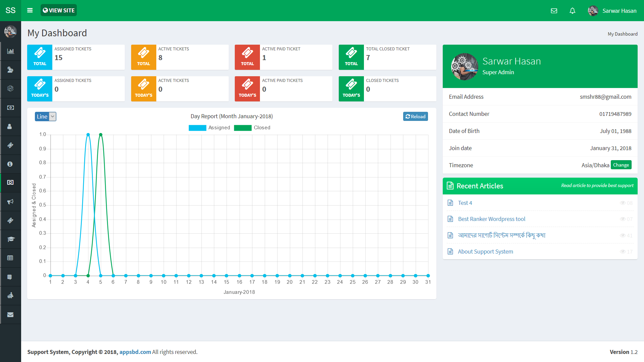Open the mail envelope icon in top bar
This screenshot has width=644, height=362.
(554, 11)
